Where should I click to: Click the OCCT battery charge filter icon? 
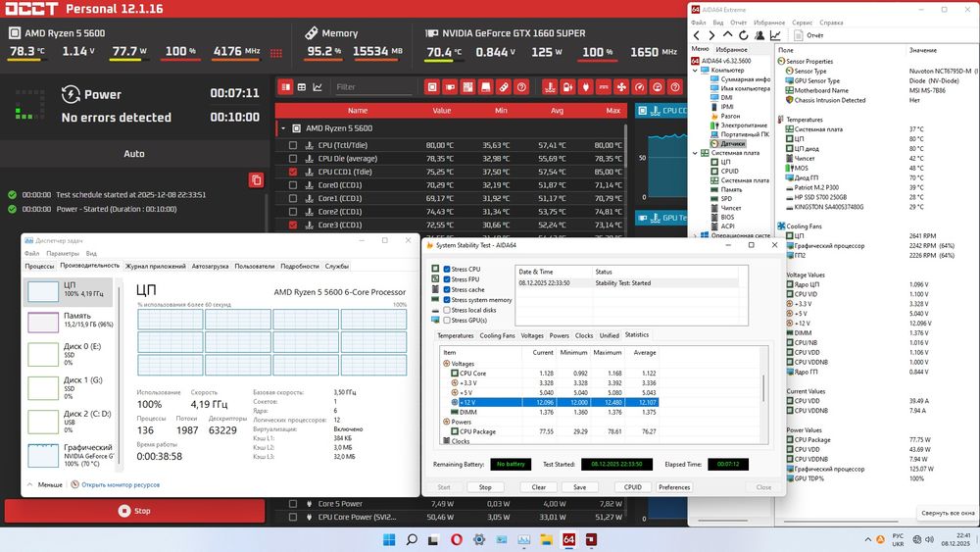pos(567,87)
